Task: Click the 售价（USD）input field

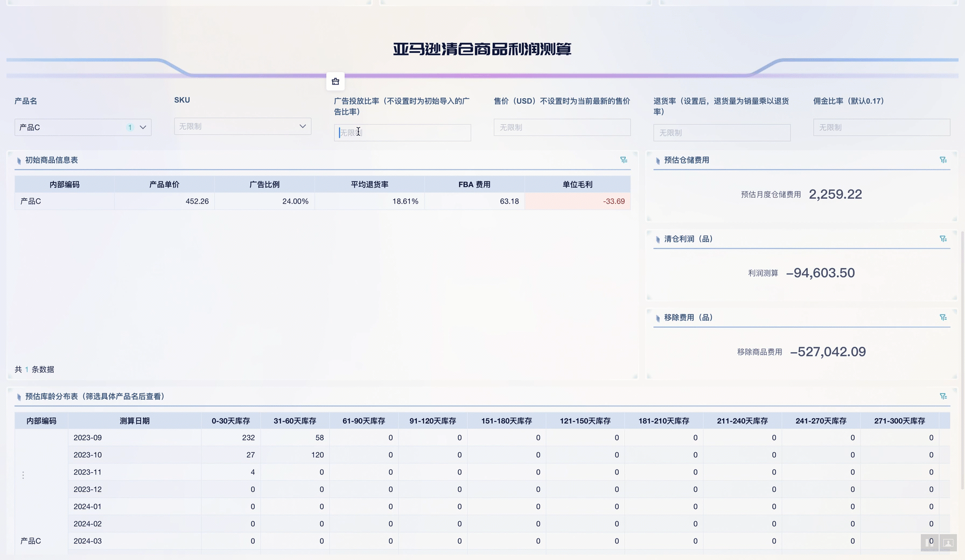Action: pos(562,127)
